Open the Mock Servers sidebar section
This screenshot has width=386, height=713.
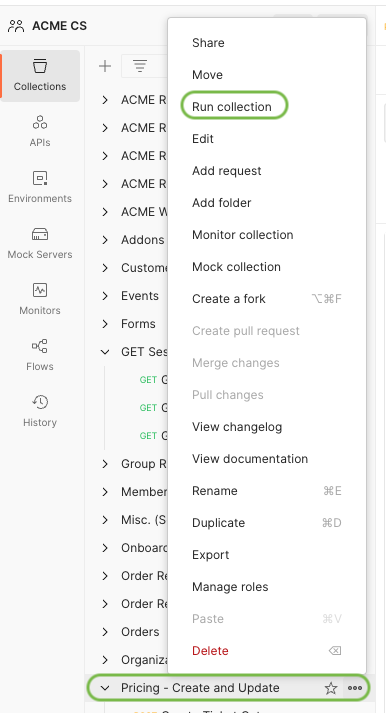(40, 243)
